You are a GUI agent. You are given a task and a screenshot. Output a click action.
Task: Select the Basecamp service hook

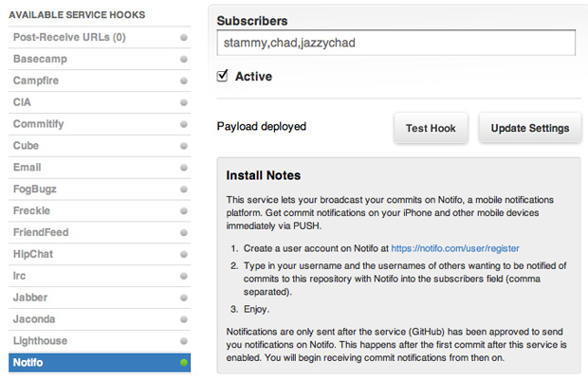point(100,59)
